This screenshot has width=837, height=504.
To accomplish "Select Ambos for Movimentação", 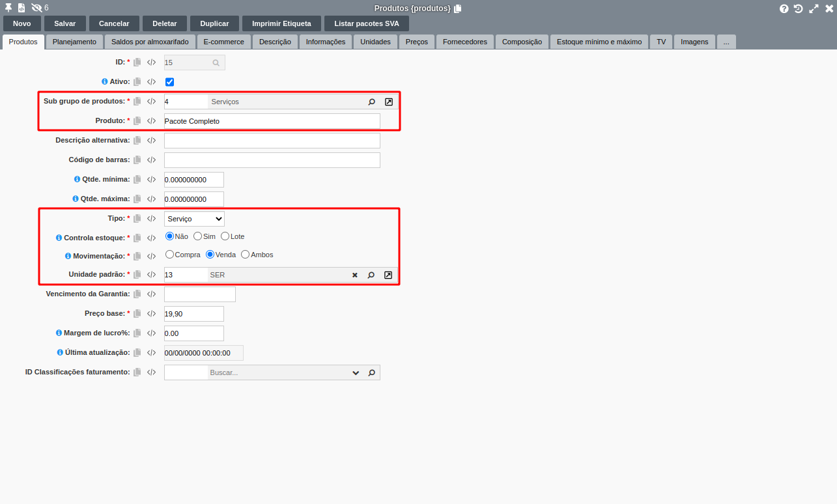I will [246, 255].
